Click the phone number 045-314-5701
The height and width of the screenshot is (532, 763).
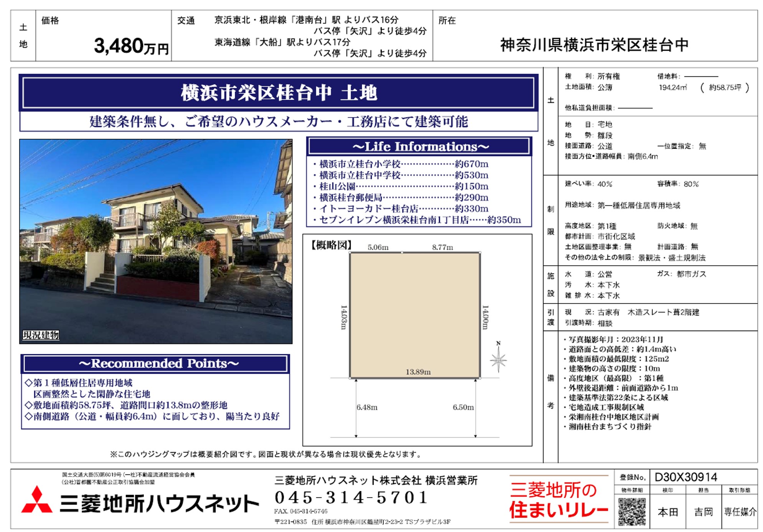pos(351,497)
